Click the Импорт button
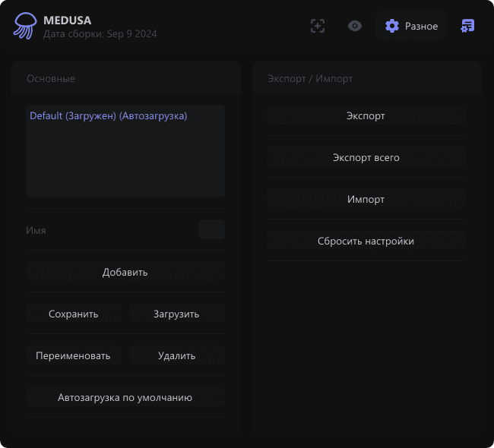 click(x=366, y=199)
